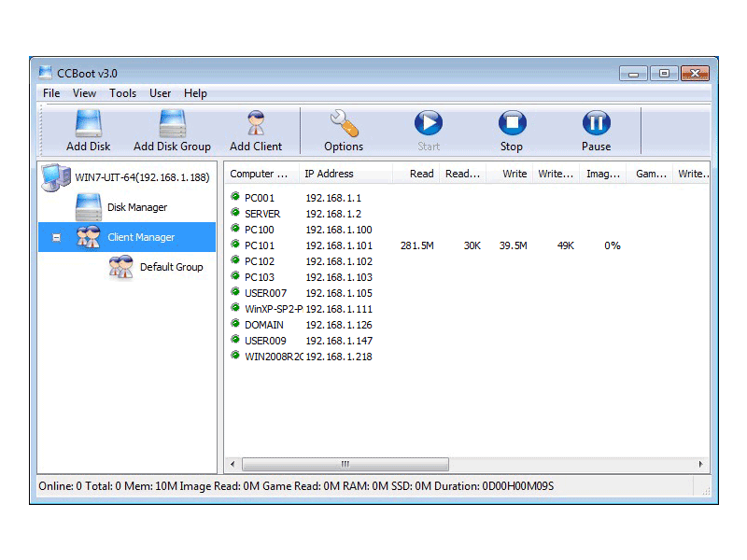Click the horizontal scrollbar right arrow
Screen dimensions: 747x560
click(700, 464)
